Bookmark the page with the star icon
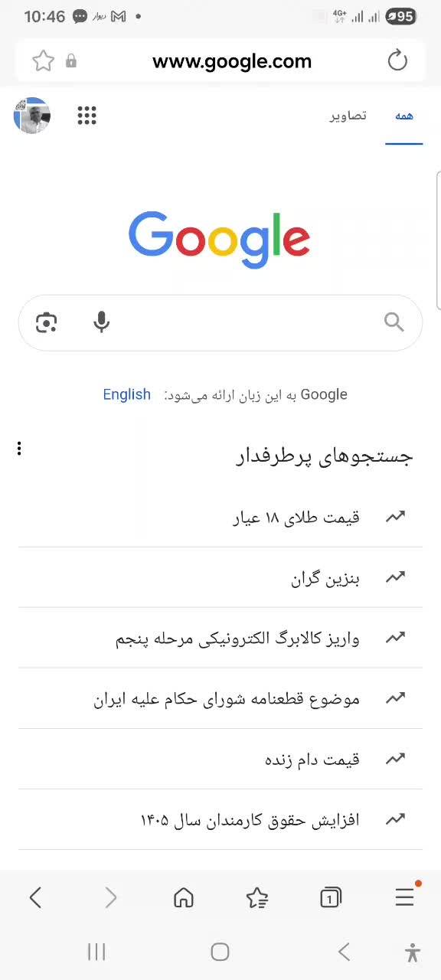 (x=44, y=61)
